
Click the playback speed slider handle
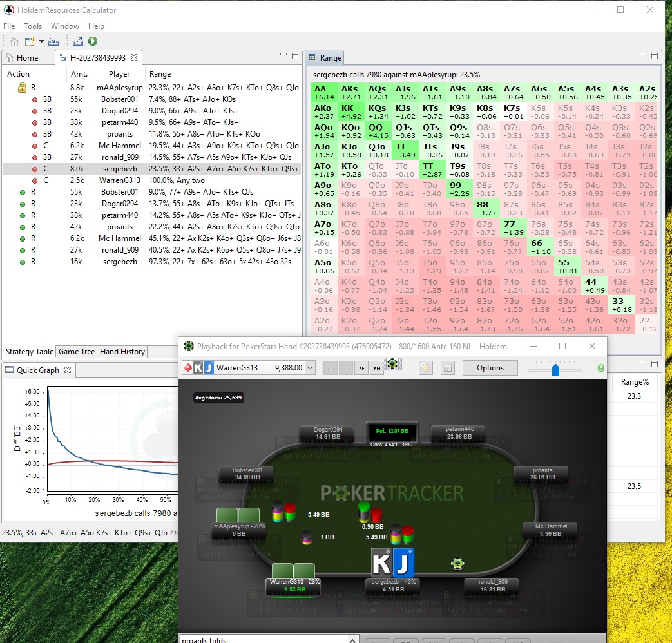(x=555, y=370)
